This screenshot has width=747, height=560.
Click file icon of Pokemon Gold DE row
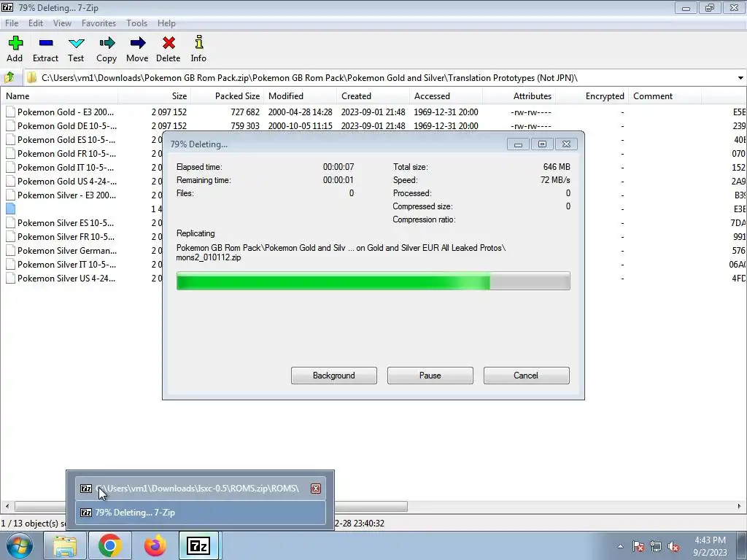(10, 125)
